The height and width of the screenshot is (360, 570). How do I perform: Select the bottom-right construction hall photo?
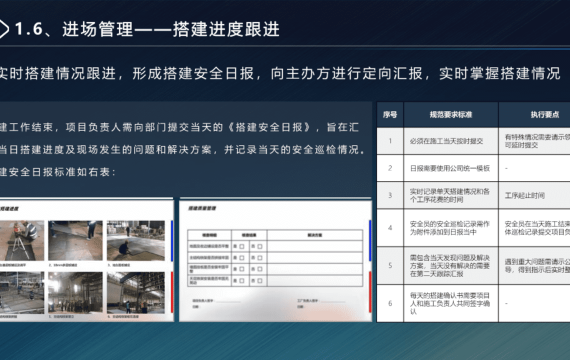pyautogui.click(x=136, y=293)
